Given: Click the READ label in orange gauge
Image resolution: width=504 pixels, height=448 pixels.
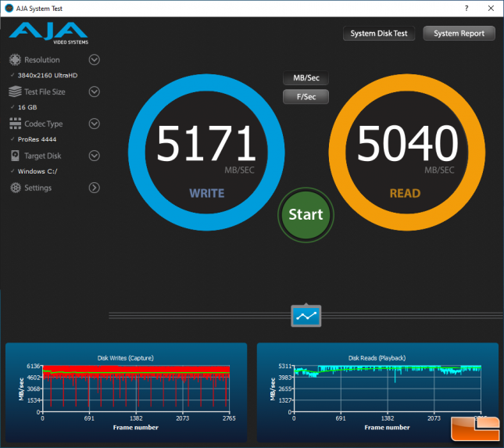Looking at the screenshot, I should click(405, 193).
